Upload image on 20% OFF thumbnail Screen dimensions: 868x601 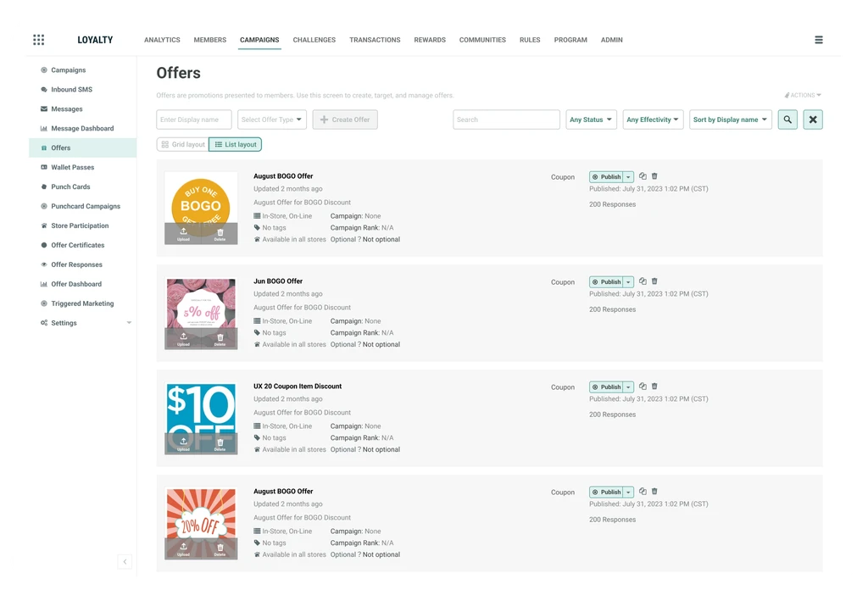[183, 549]
